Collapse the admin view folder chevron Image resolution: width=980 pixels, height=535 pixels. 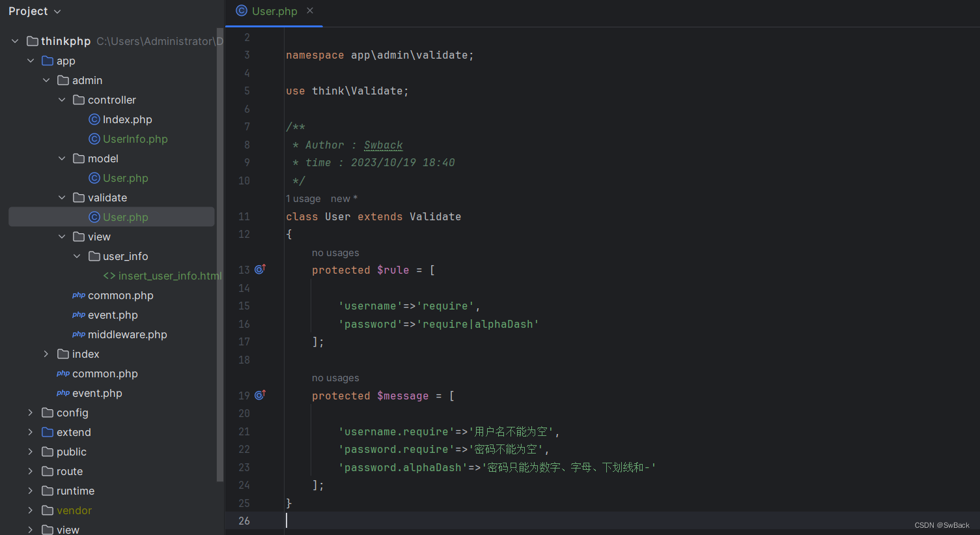62,237
